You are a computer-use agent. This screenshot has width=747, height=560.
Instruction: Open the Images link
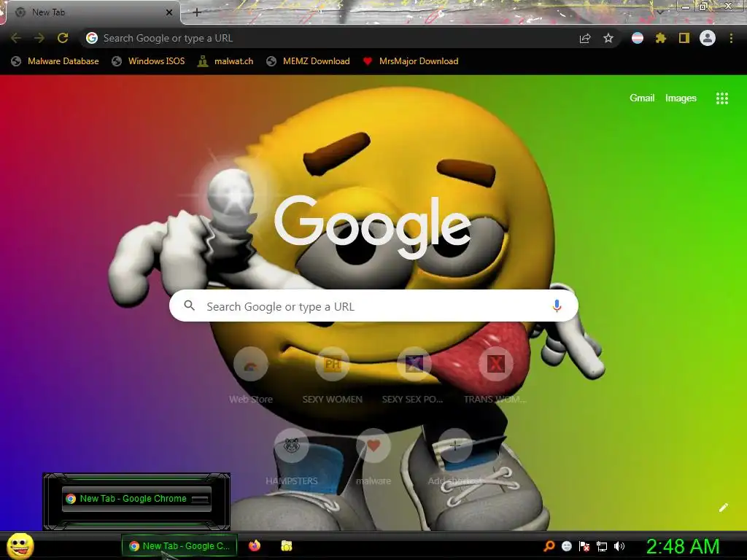(681, 98)
